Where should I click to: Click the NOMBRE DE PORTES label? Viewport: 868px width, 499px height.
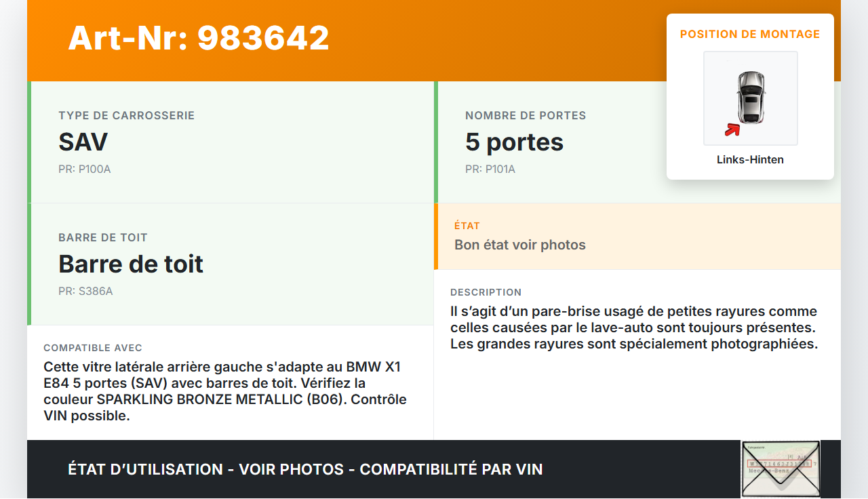point(526,116)
